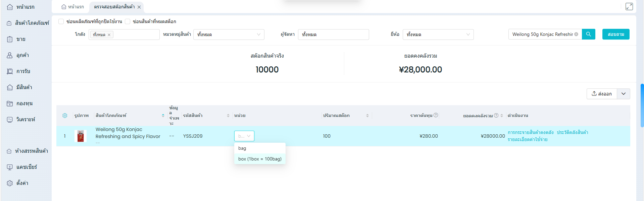
Task: Open the brand dropdown
Action: point(438,35)
